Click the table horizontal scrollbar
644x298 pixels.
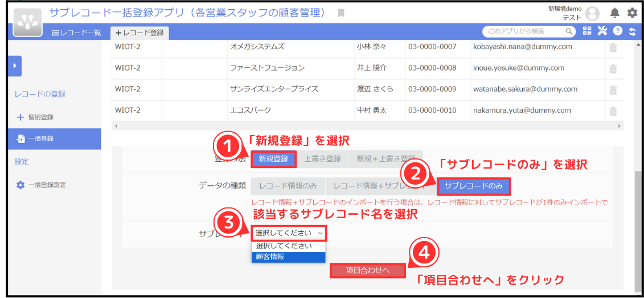[x=368, y=125]
